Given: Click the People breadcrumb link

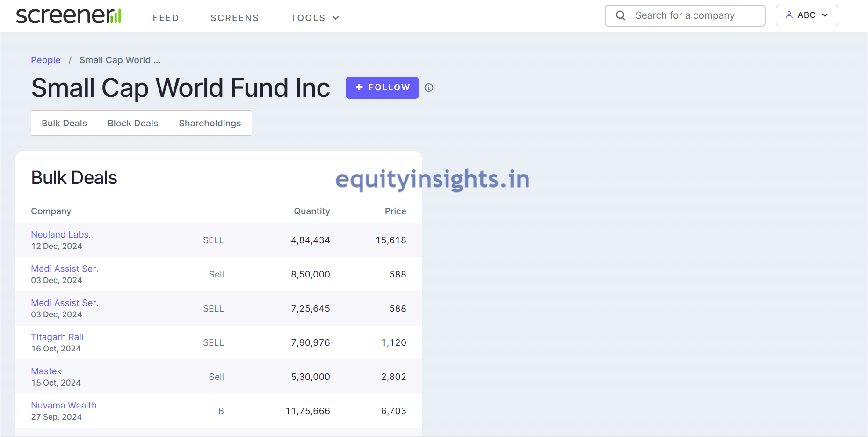Looking at the screenshot, I should (x=45, y=60).
